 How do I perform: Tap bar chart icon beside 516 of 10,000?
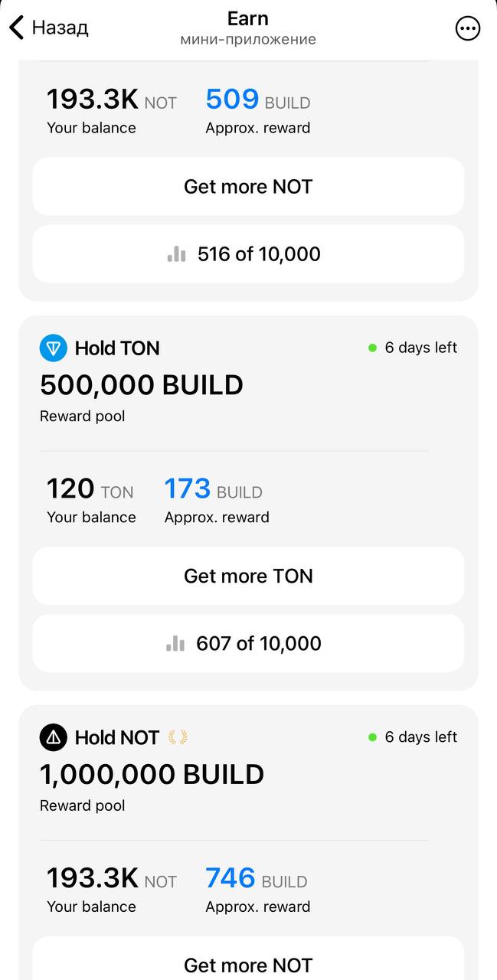tap(177, 254)
